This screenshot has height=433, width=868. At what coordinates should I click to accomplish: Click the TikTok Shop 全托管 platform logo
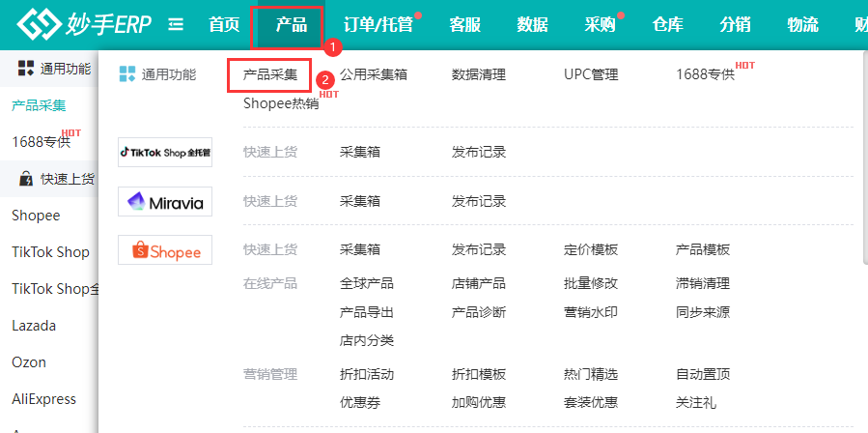click(165, 152)
